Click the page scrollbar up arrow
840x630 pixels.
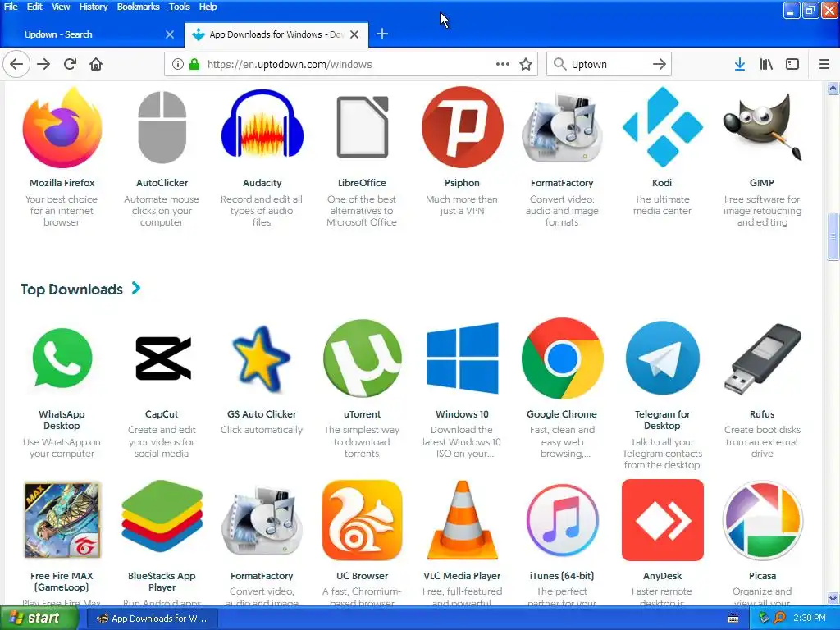(833, 89)
